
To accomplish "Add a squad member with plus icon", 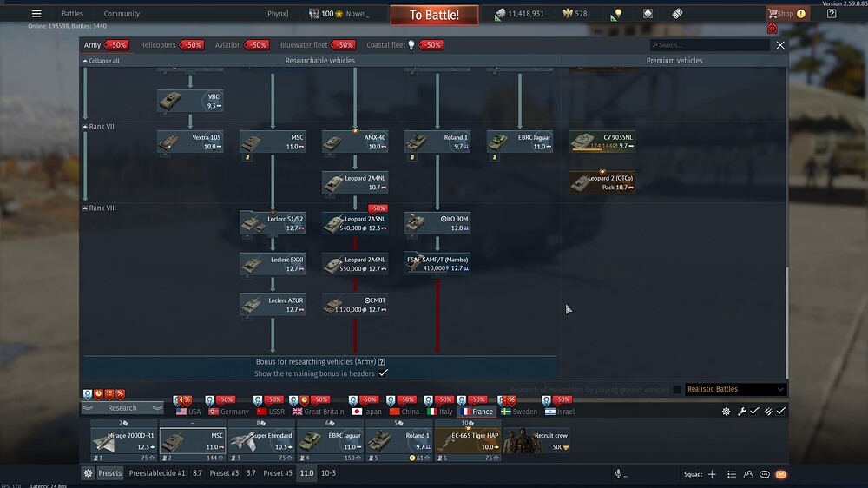I will 712,474.
